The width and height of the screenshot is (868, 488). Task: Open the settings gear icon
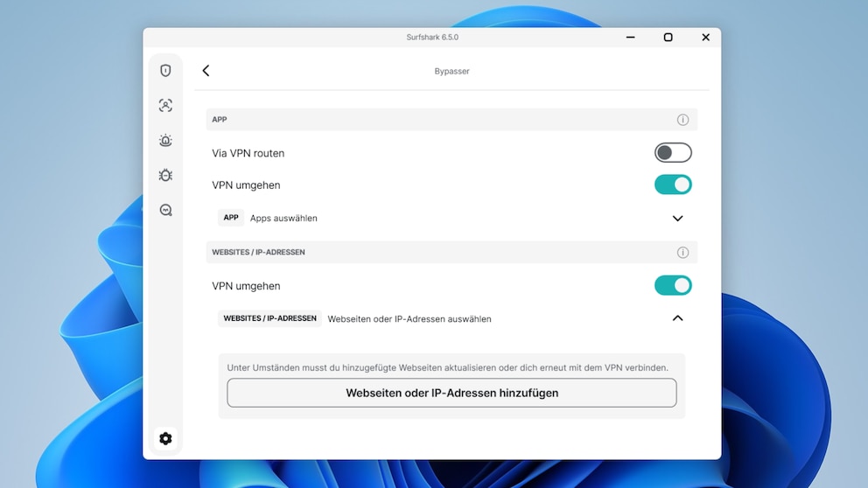[165, 438]
